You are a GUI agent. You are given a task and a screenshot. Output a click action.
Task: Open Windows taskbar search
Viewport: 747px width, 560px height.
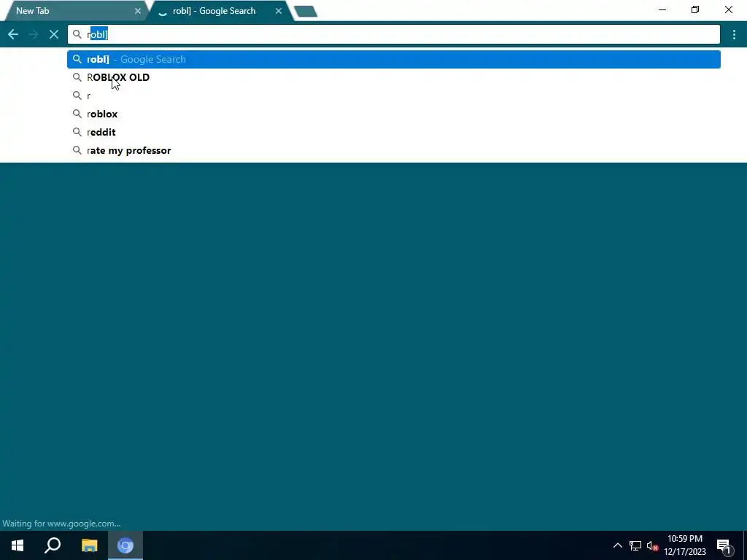[x=53, y=545]
